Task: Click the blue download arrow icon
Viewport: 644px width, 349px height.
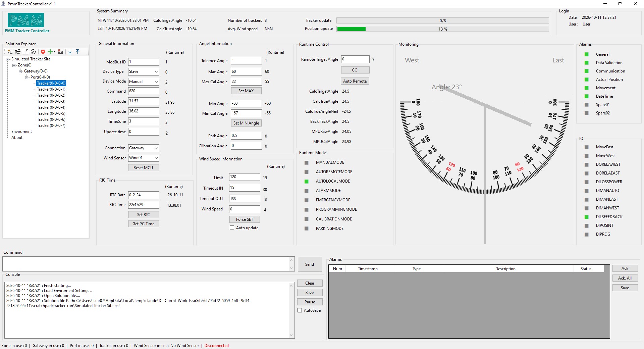Action: tap(70, 52)
